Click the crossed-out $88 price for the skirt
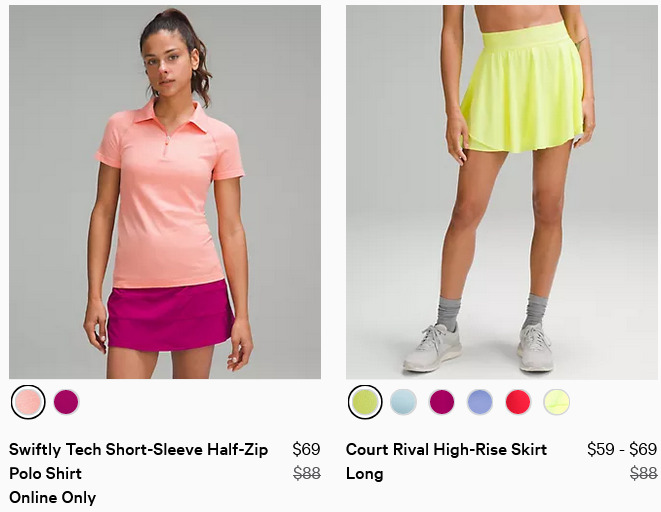This screenshot has width=661, height=512. coord(644,473)
